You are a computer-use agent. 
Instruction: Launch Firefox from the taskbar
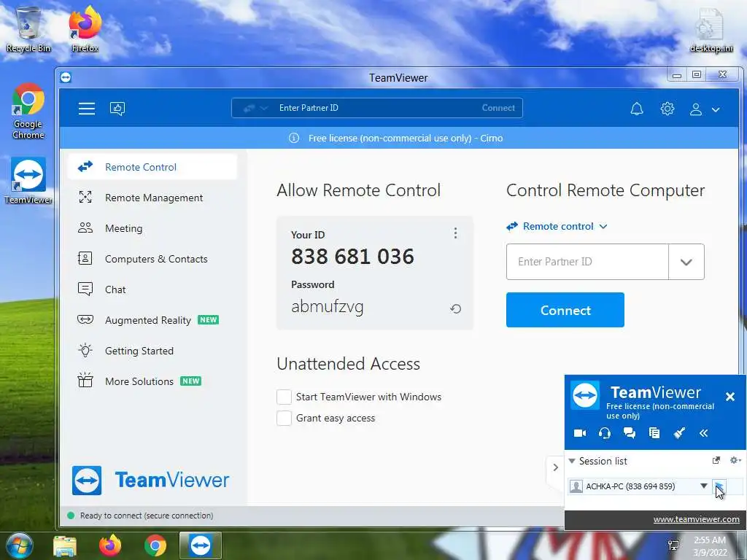coord(110,545)
